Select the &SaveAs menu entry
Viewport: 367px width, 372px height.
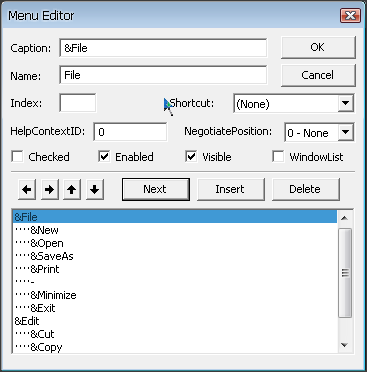[x=175, y=256]
